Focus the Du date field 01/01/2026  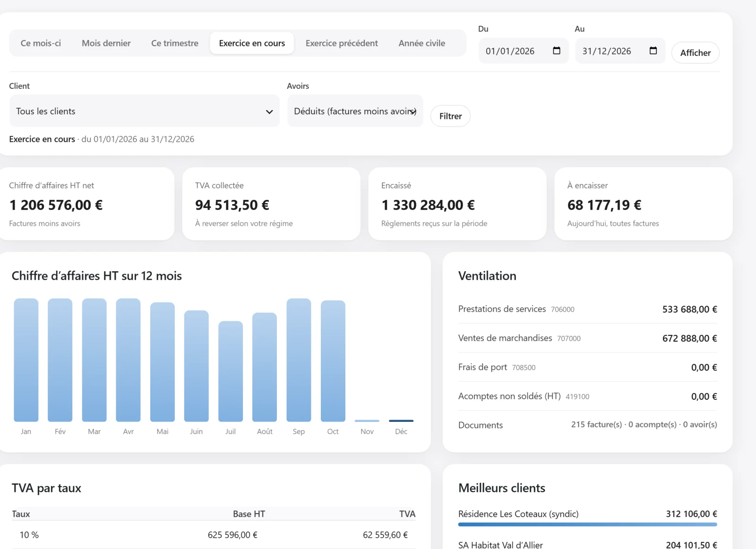(524, 51)
